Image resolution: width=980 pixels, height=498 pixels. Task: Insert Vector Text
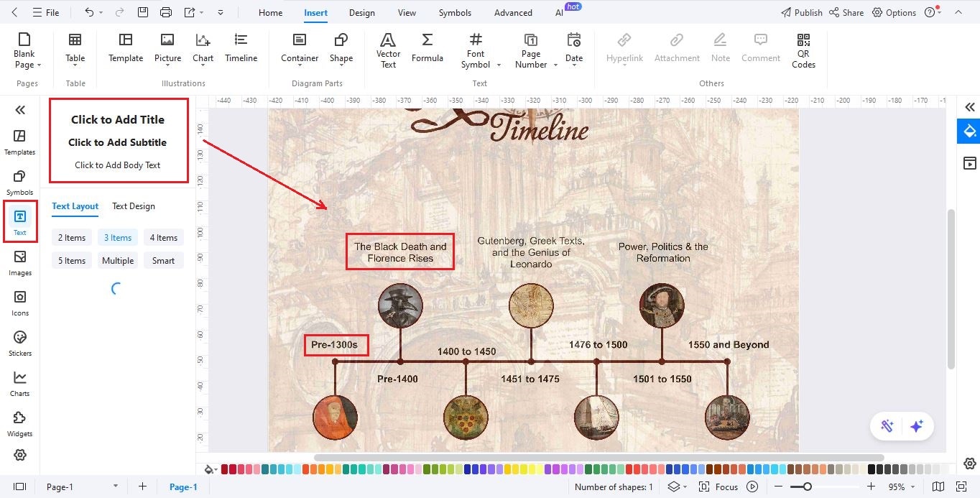tap(388, 50)
